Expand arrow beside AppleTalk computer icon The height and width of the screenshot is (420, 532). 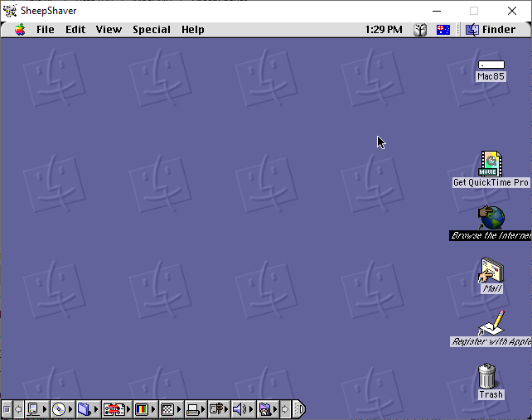coord(45,409)
